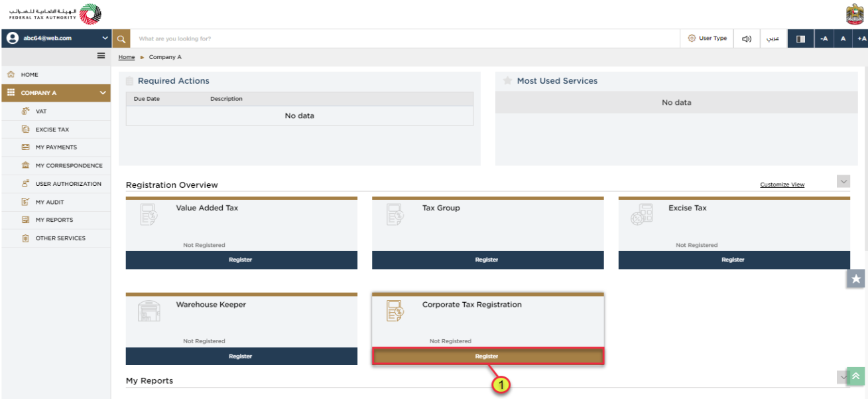Viewport: 868px width, 399px height.
Task: Register for Excise Tax
Action: click(734, 260)
